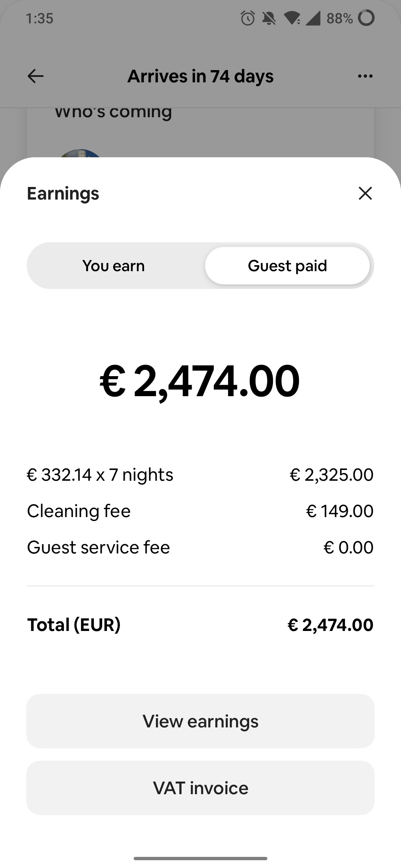Viewport: 401px width, 868px height.
Task: Open the three-dot more options menu
Action: 365,76
